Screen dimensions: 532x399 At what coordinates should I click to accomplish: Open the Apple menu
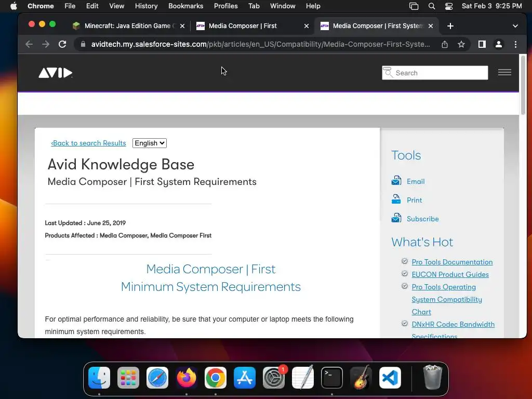click(14, 6)
